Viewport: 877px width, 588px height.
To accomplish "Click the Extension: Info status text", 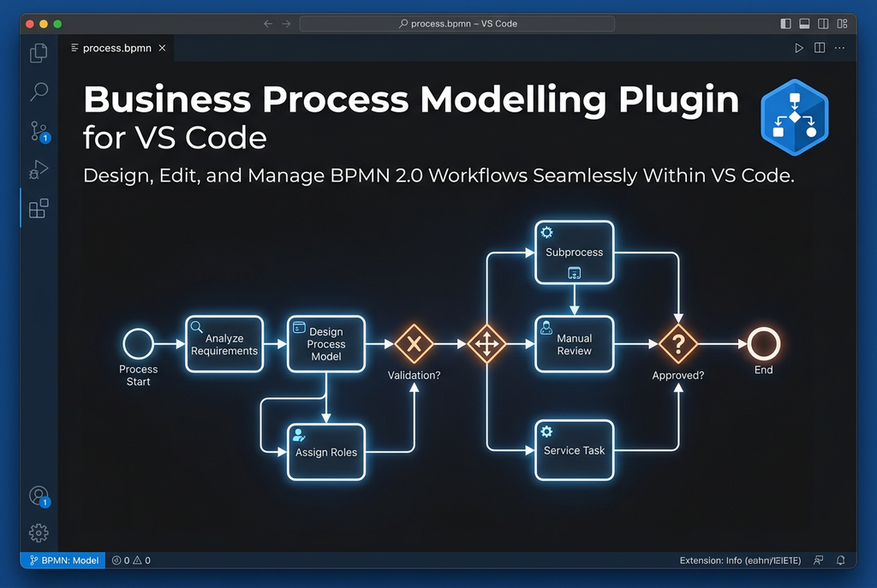I will pos(740,560).
